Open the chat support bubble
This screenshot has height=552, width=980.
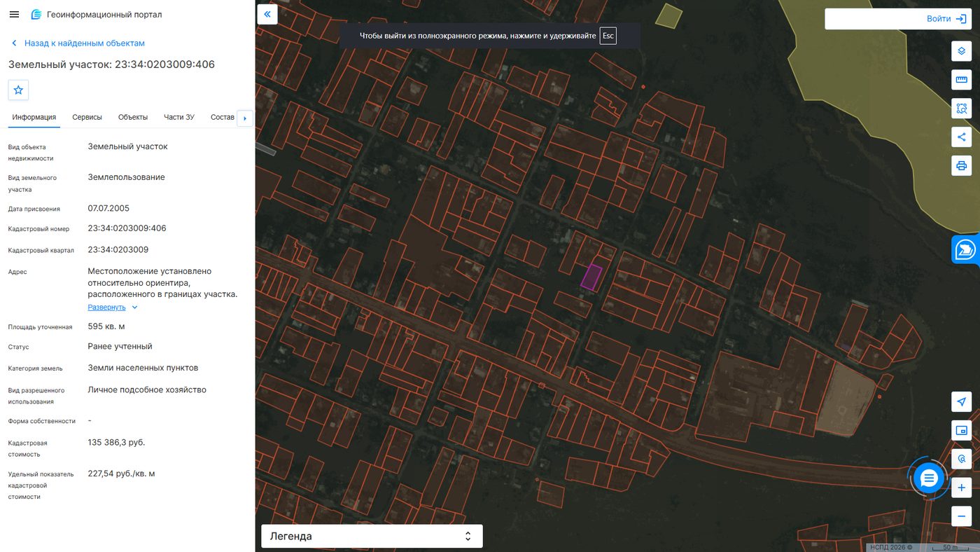pyautogui.click(x=929, y=478)
